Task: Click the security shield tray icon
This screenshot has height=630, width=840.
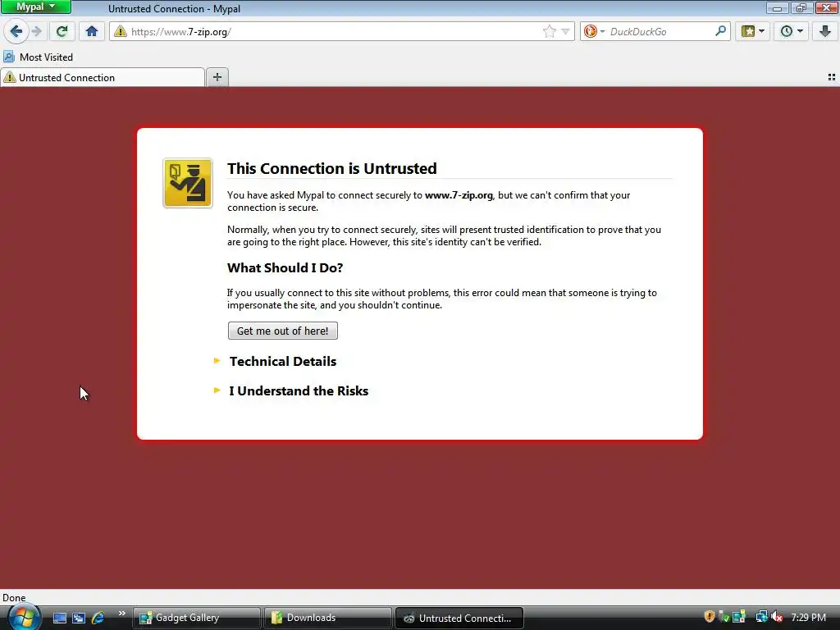Action: pos(710,617)
